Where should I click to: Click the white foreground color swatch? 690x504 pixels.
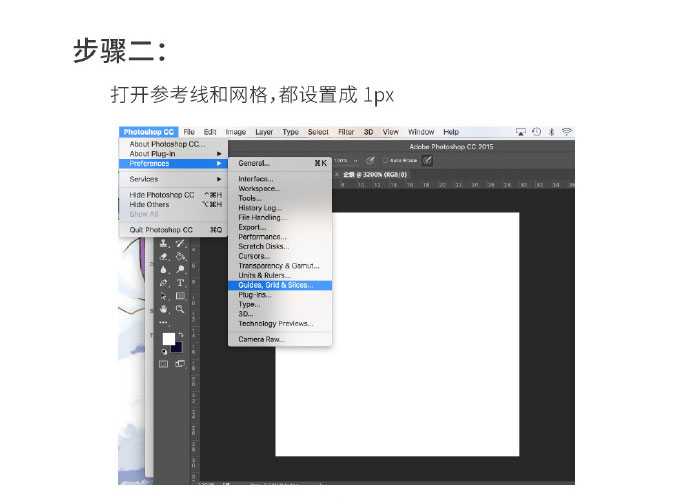pyautogui.click(x=168, y=338)
